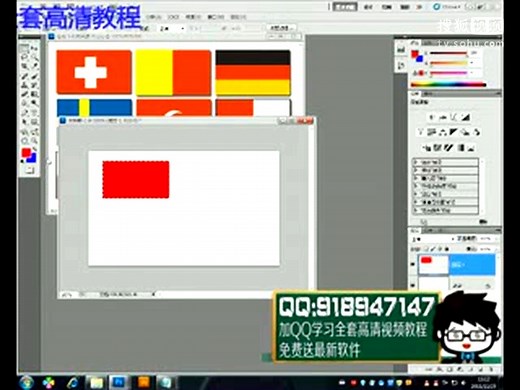520x390 pixels.
Task: Select the Path Selection tool
Action: click(x=24, y=122)
